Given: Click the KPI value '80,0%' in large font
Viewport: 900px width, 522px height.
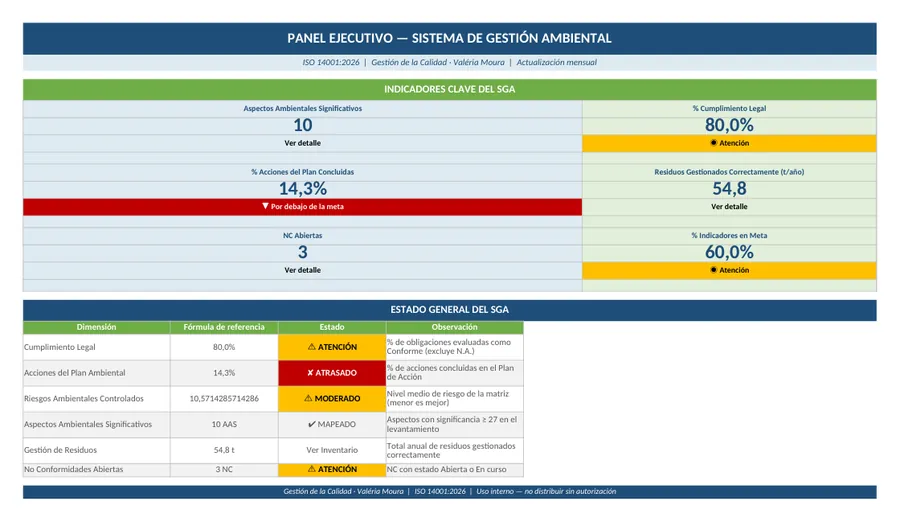Looking at the screenshot, I should point(729,125).
